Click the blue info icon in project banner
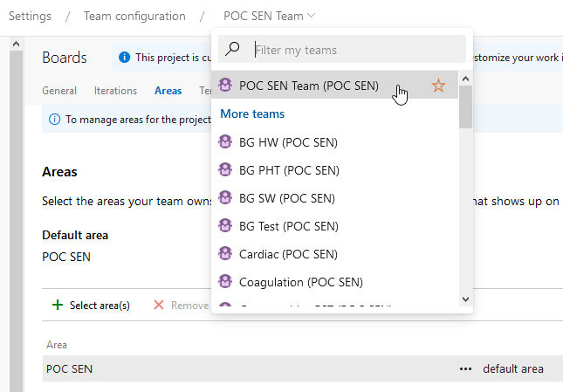 click(124, 57)
